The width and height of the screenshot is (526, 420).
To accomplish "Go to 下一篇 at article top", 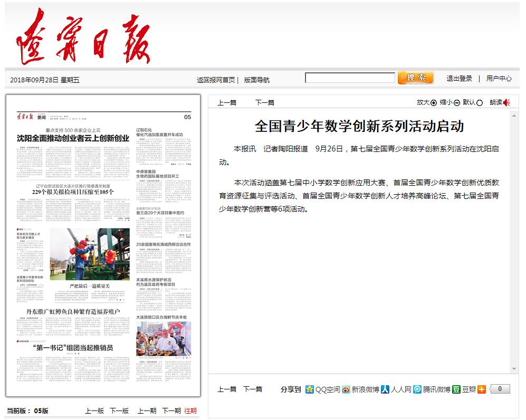I will point(265,103).
